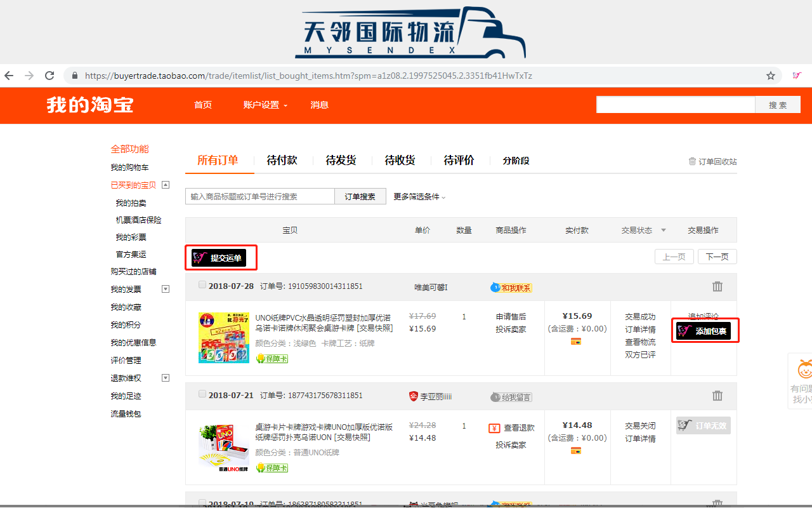The height and width of the screenshot is (508, 812).
Task: Open 我的购物车 in sidebar
Action: point(129,168)
